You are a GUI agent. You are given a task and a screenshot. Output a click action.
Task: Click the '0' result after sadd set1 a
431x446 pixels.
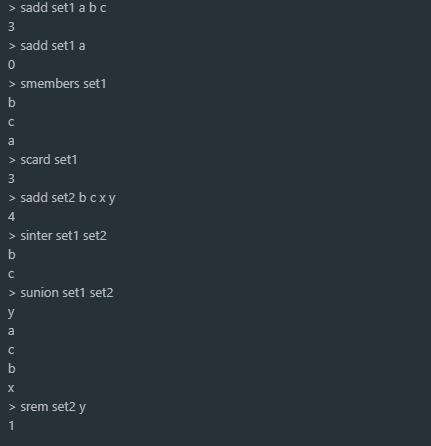[11, 65]
